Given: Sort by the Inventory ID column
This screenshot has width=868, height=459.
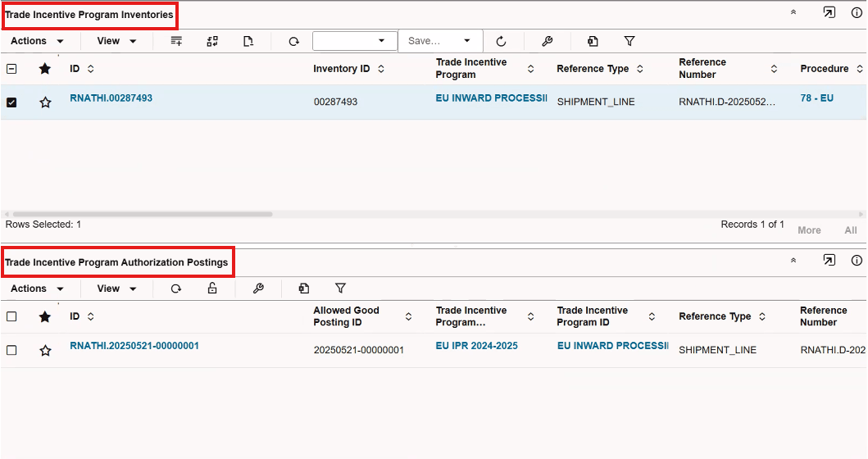Looking at the screenshot, I should (381, 69).
